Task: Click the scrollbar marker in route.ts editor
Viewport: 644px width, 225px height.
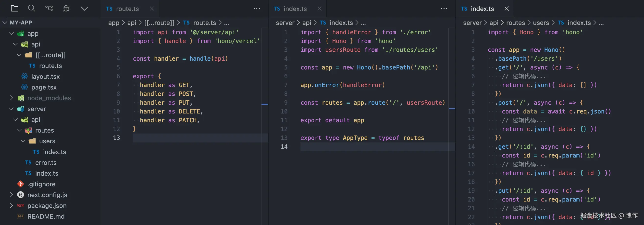Action: coord(265,104)
